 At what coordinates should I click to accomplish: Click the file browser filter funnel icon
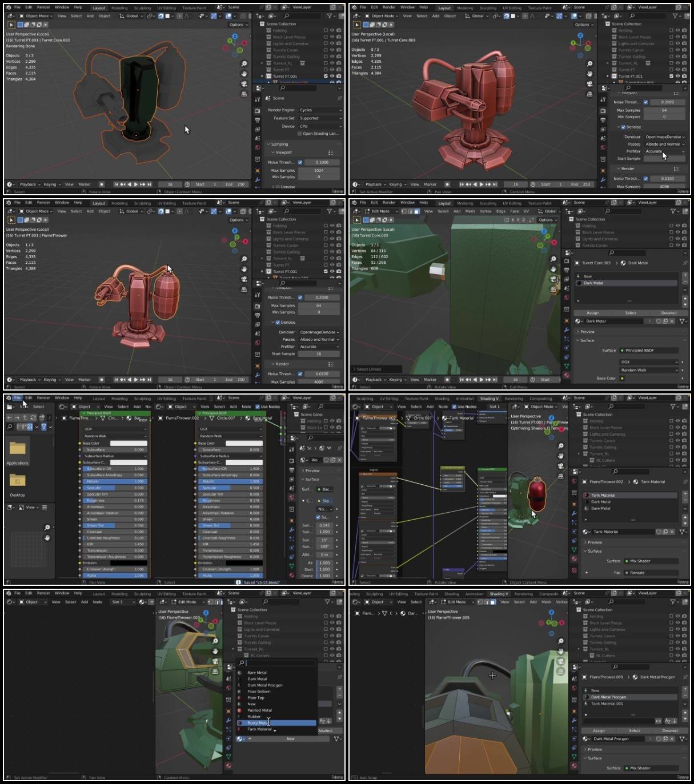[44, 427]
